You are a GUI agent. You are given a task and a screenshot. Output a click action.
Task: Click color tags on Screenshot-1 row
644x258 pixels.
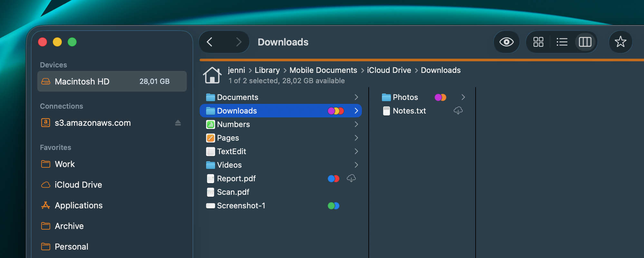(x=334, y=206)
